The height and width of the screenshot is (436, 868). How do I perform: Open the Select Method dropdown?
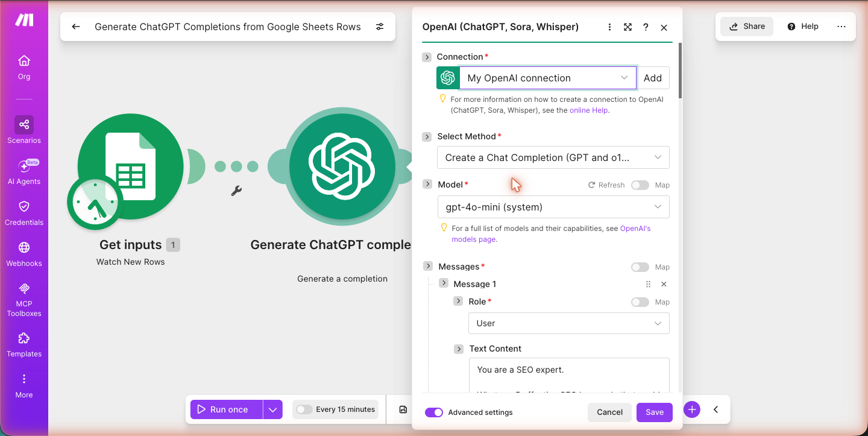(x=553, y=157)
